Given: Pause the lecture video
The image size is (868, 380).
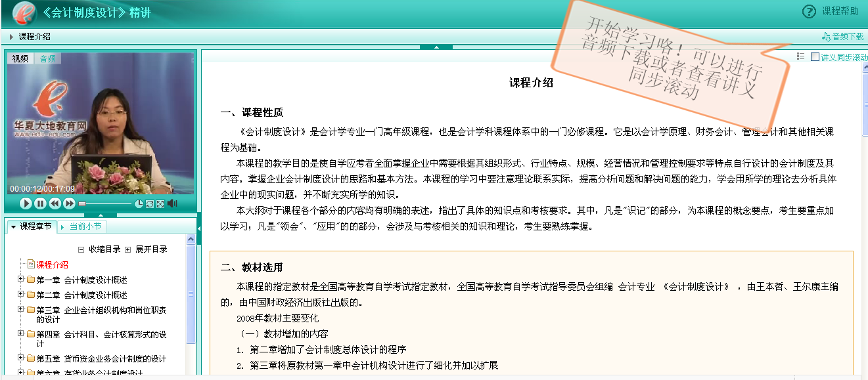Looking at the screenshot, I should click(x=40, y=203).
